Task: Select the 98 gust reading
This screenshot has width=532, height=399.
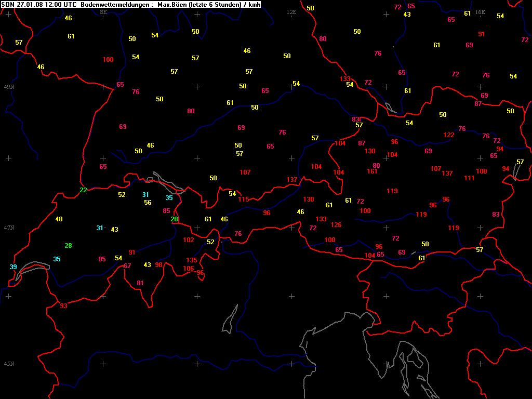Action: point(159,265)
